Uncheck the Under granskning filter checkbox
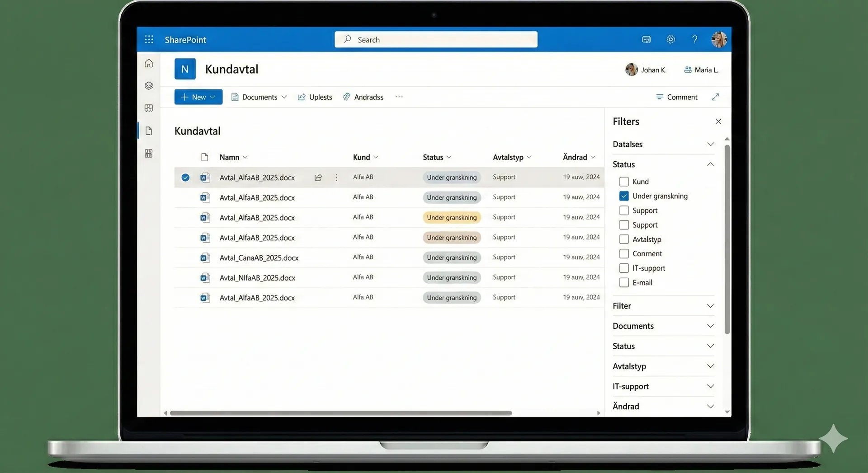Image resolution: width=868 pixels, height=473 pixels. [x=624, y=196]
